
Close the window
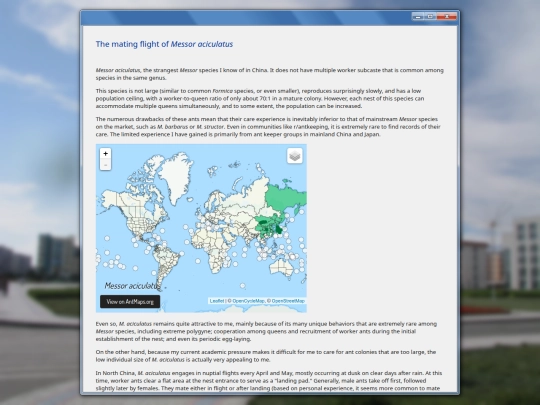447,17
